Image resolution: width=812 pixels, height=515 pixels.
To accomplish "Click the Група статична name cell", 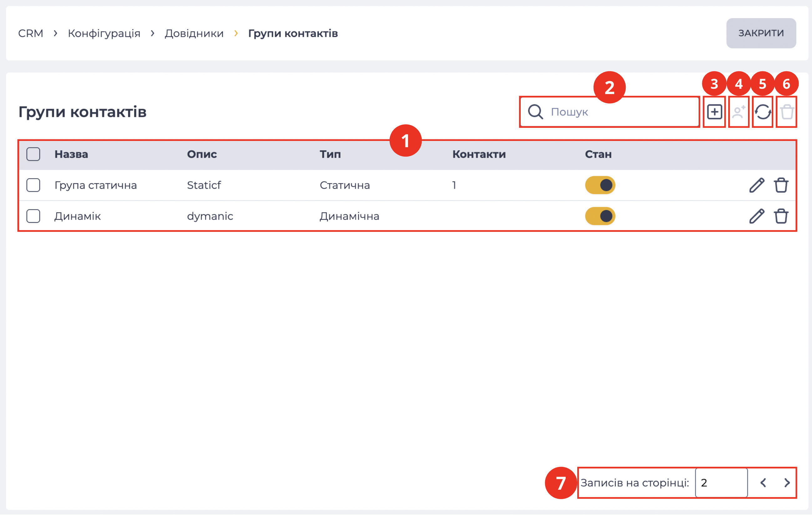I will (x=96, y=185).
